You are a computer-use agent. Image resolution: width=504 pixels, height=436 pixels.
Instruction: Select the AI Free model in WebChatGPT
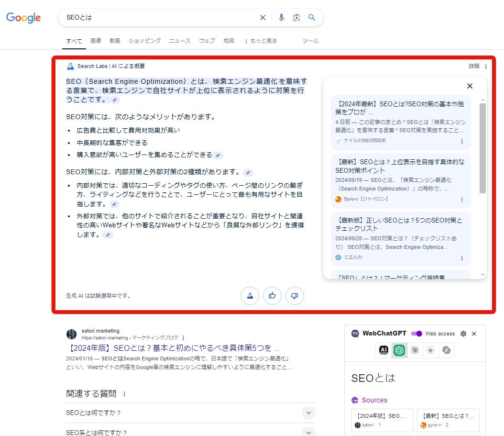coord(384,350)
